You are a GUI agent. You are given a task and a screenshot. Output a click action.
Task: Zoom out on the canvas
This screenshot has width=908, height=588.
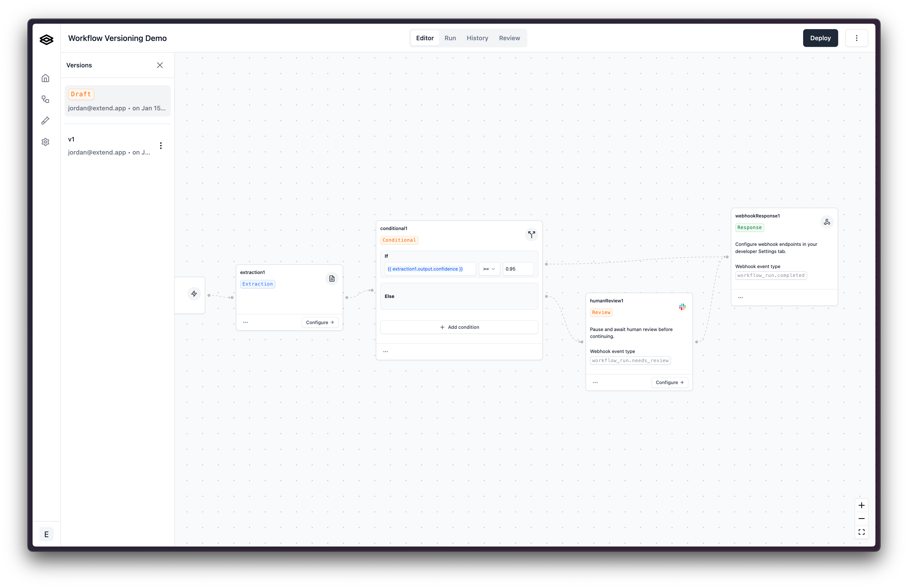pyautogui.click(x=861, y=519)
